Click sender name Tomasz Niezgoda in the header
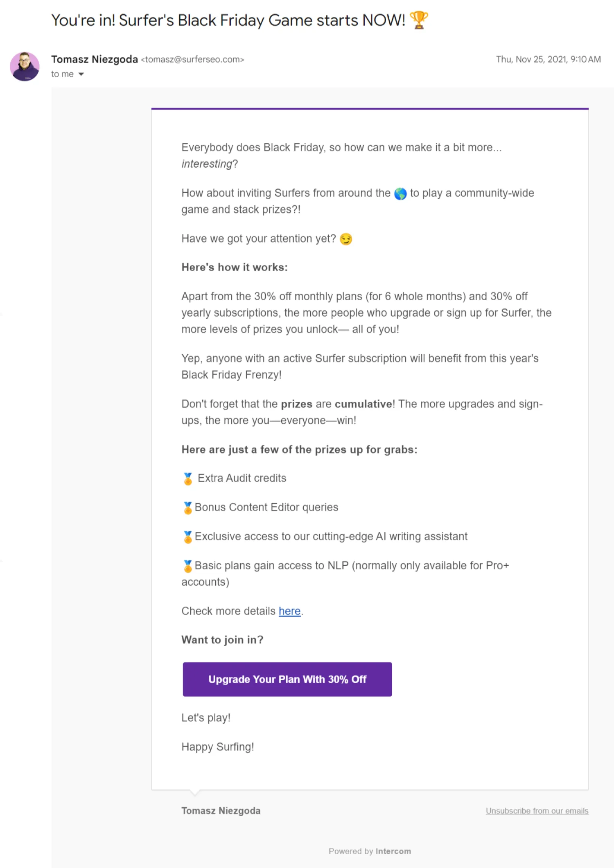Image resolution: width=614 pixels, height=868 pixels. (95, 59)
